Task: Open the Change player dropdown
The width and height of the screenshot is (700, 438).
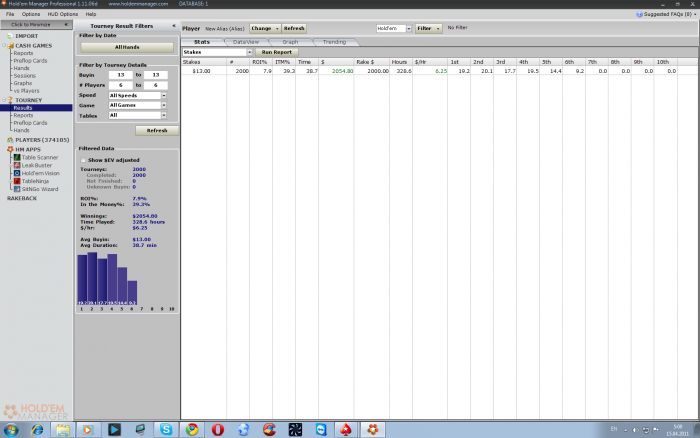Action: (x=265, y=29)
